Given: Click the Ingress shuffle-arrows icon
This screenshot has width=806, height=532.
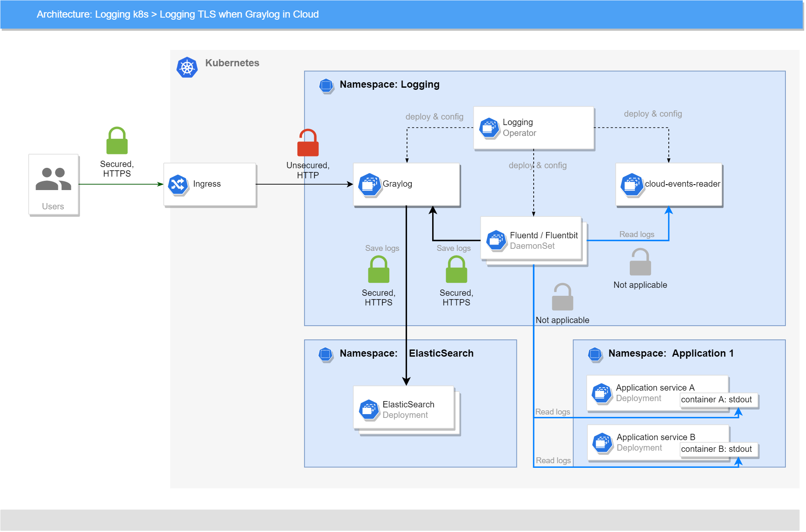Looking at the screenshot, I should tap(178, 185).
